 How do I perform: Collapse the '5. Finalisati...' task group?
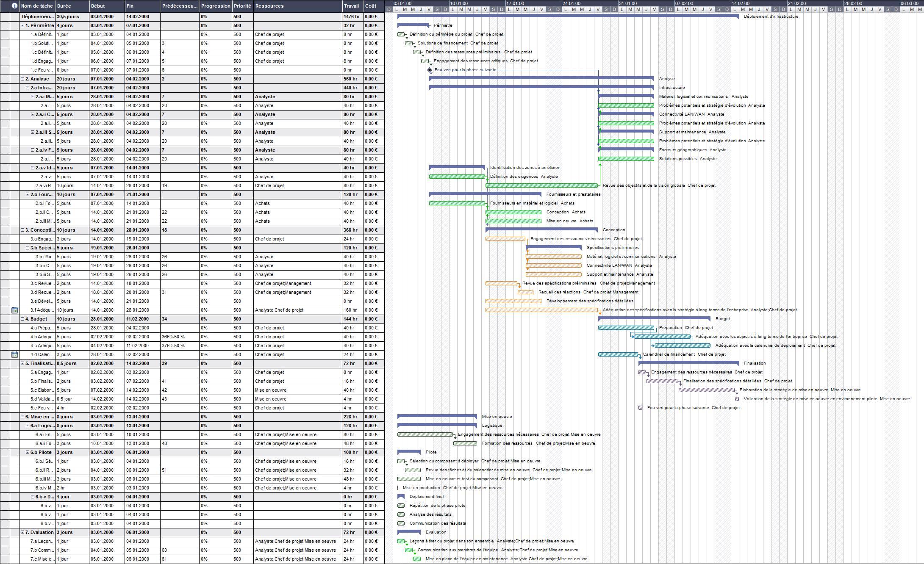[22, 363]
